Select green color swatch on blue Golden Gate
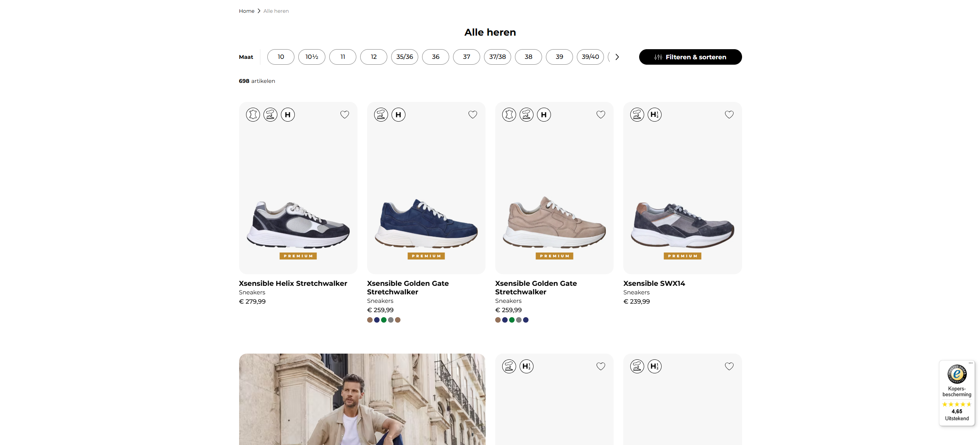This screenshot has height=445, width=980. tap(384, 320)
